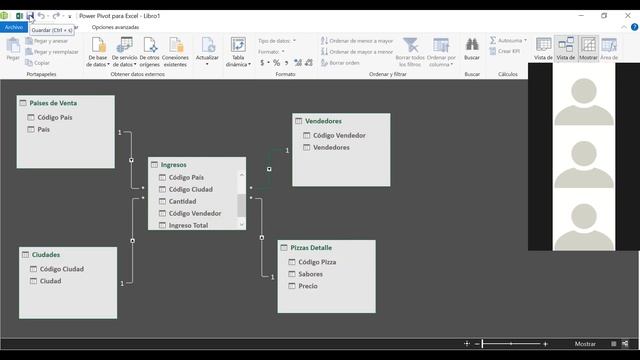
Task: Open Ordenar por columna dropdown
Action: tap(441, 52)
